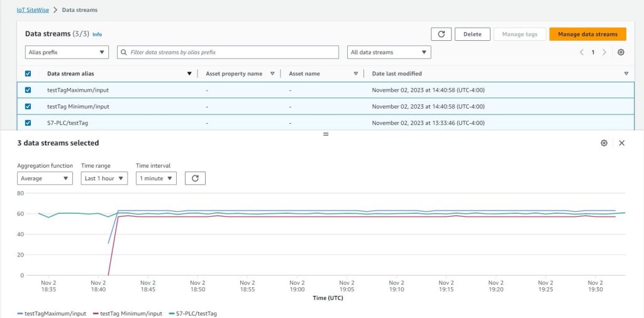Select page number 1 in pagination

(592, 52)
